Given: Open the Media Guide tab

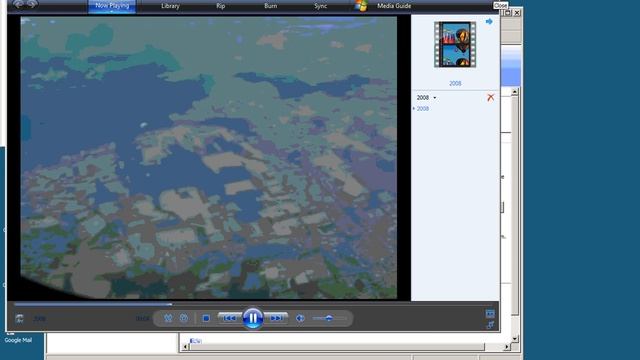Looking at the screenshot, I should tap(394, 6).
